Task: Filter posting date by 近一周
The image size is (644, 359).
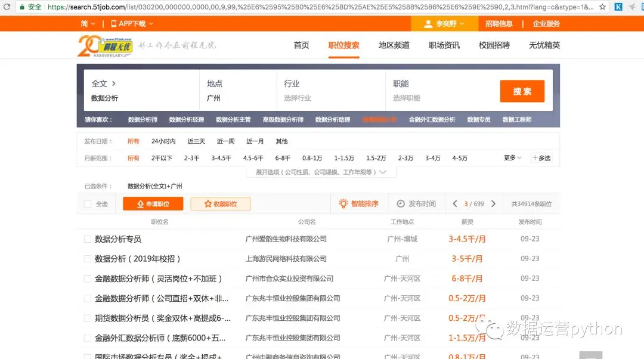Action: (226, 141)
